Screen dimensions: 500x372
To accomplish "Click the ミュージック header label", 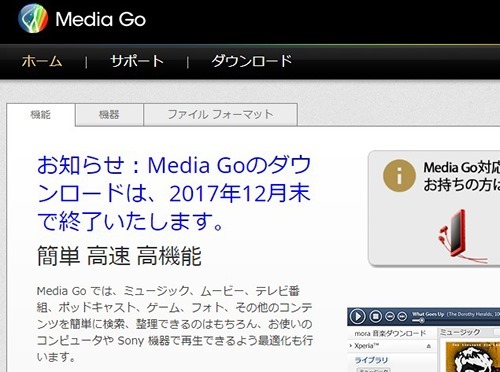I will click(460, 332).
